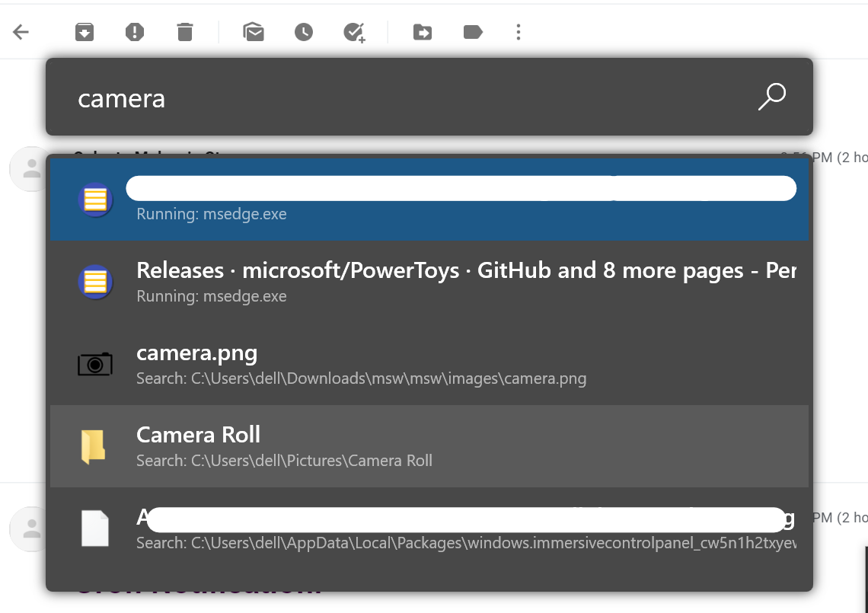Click the yellow folder icon for Camera Roll

pyautogui.click(x=94, y=446)
